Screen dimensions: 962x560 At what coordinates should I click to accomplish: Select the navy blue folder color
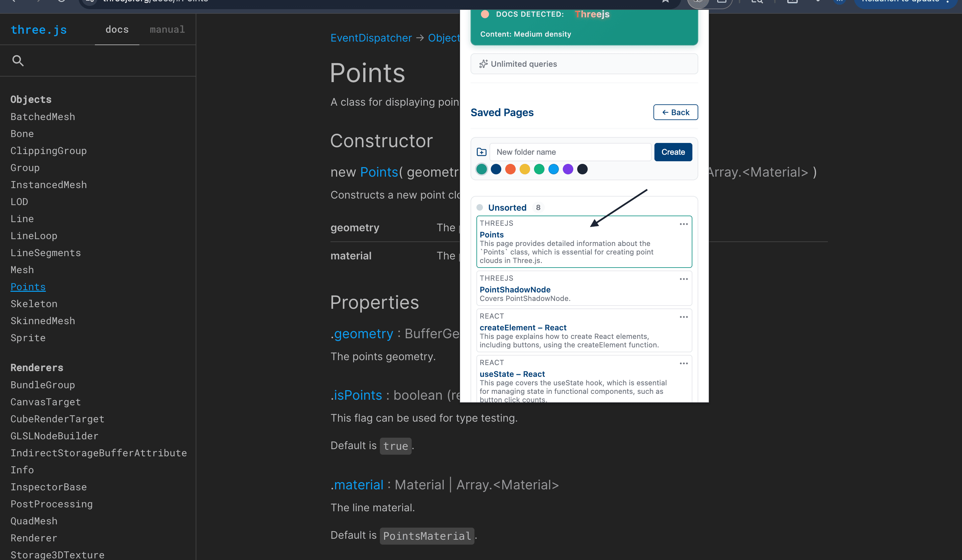[x=496, y=169]
